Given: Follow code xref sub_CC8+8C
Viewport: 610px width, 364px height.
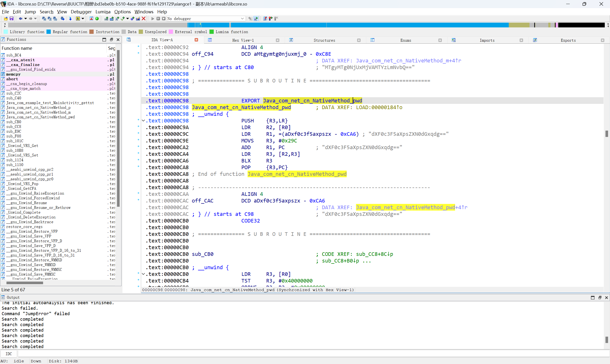Looking at the screenshot, I should (374, 254).
